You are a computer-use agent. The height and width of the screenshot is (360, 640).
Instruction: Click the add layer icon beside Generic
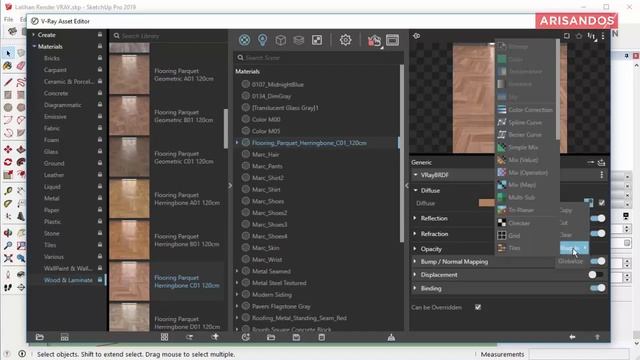click(x=601, y=162)
